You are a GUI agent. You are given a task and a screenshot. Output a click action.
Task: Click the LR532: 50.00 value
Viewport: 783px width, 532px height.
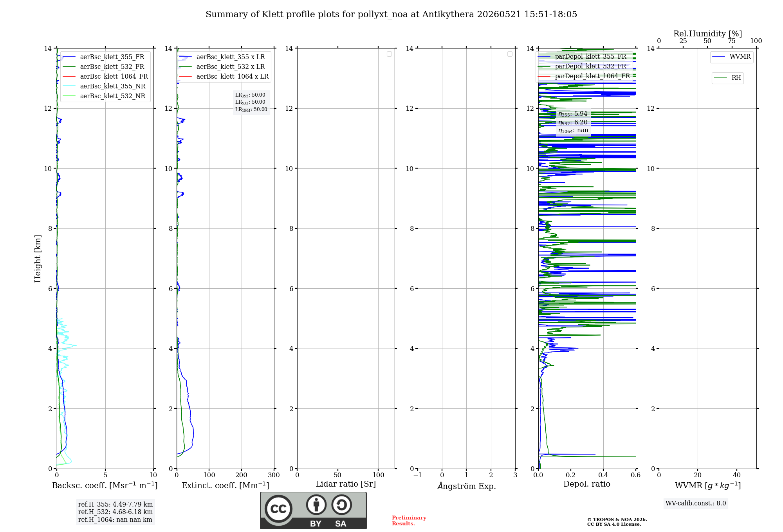pos(250,102)
